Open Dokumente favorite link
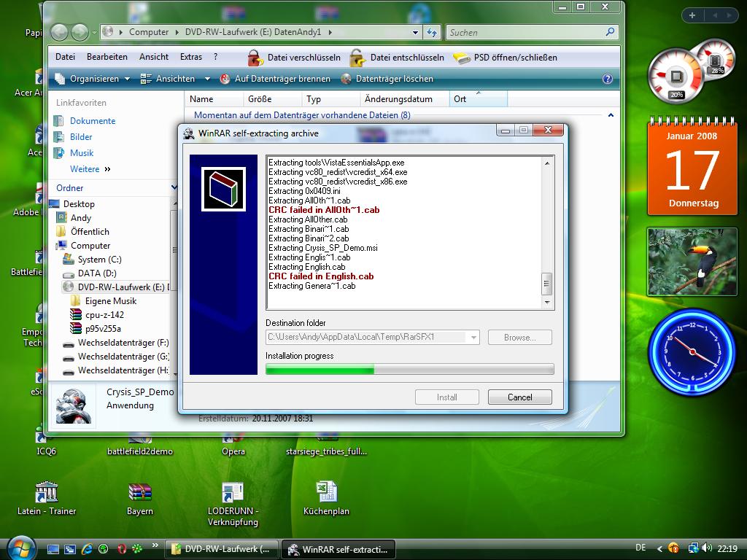This screenshot has width=747, height=560. [x=93, y=121]
